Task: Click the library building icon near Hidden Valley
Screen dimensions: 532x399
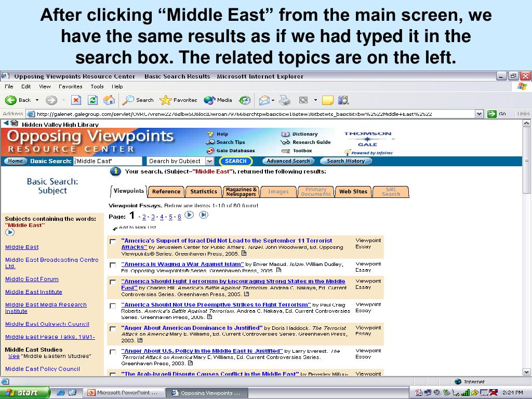Action: [14, 124]
